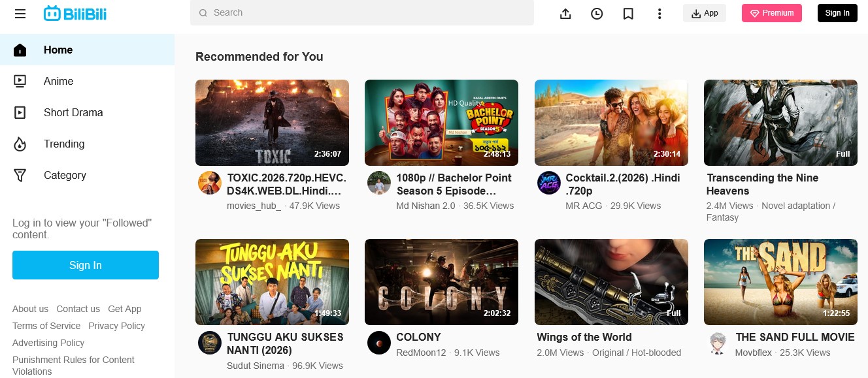This screenshot has width=868, height=378.
Task: Open the COLONY video thumbnail
Action: click(x=441, y=282)
